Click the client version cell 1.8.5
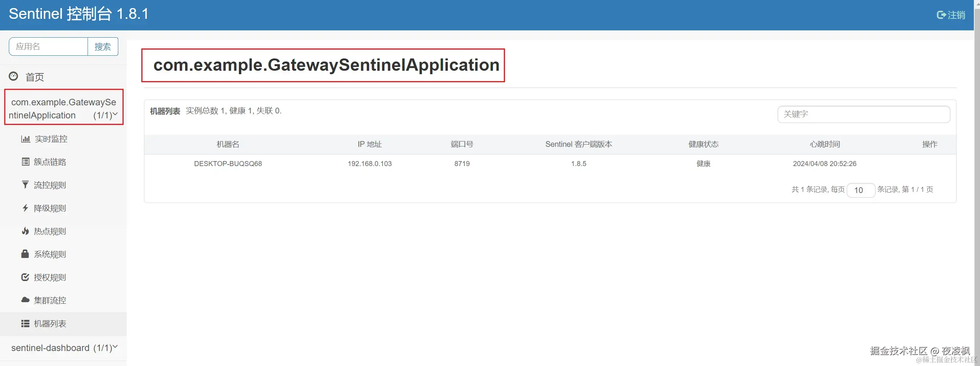Viewport: 980px width, 366px height. pos(579,164)
